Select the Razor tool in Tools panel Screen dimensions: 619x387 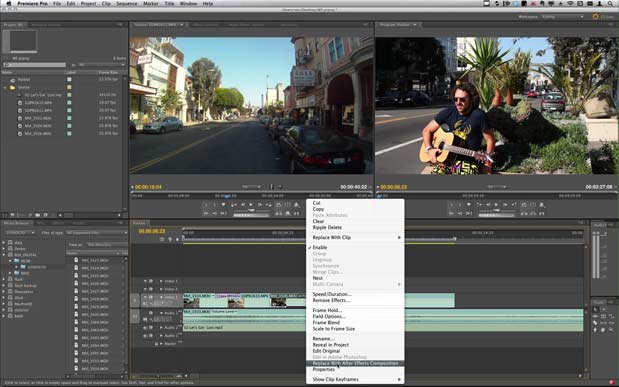[595, 323]
